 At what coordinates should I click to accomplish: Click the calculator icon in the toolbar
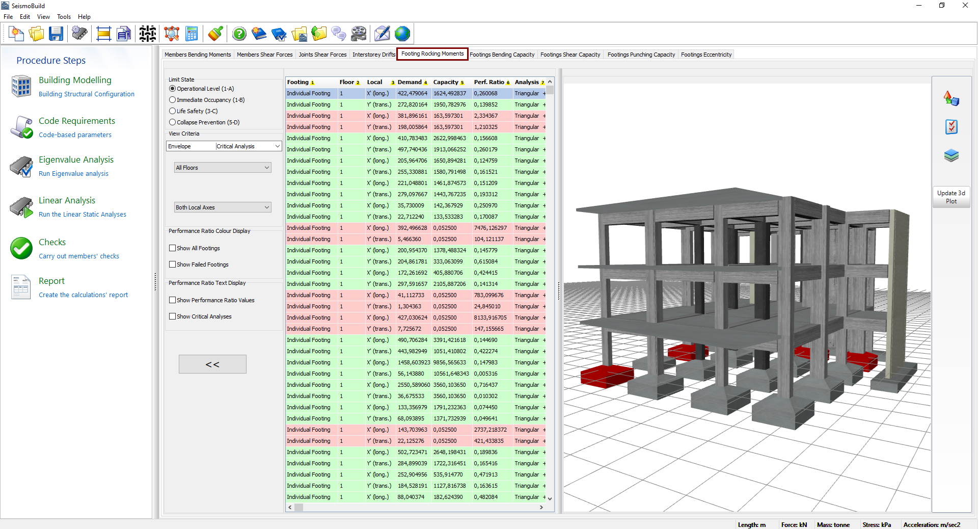point(192,34)
